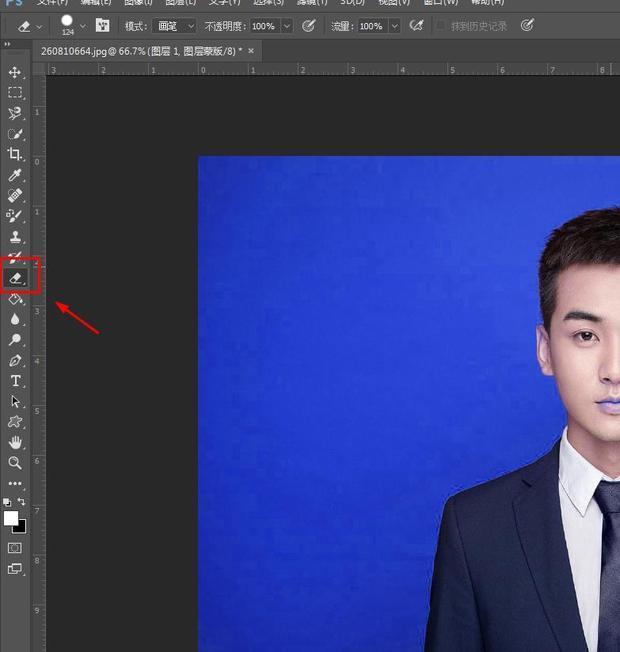The image size is (620, 652).
Task: Select the Crop tool
Action: pyautogui.click(x=15, y=154)
